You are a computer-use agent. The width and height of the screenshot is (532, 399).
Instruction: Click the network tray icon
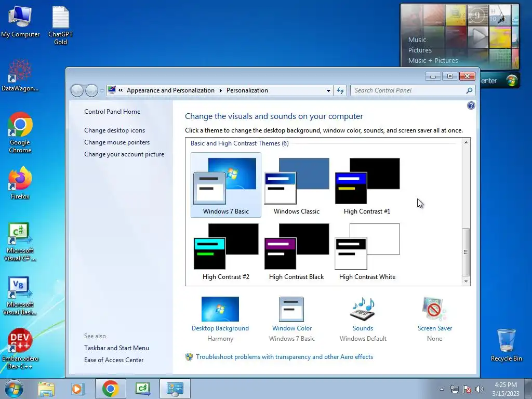[x=454, y=389]
